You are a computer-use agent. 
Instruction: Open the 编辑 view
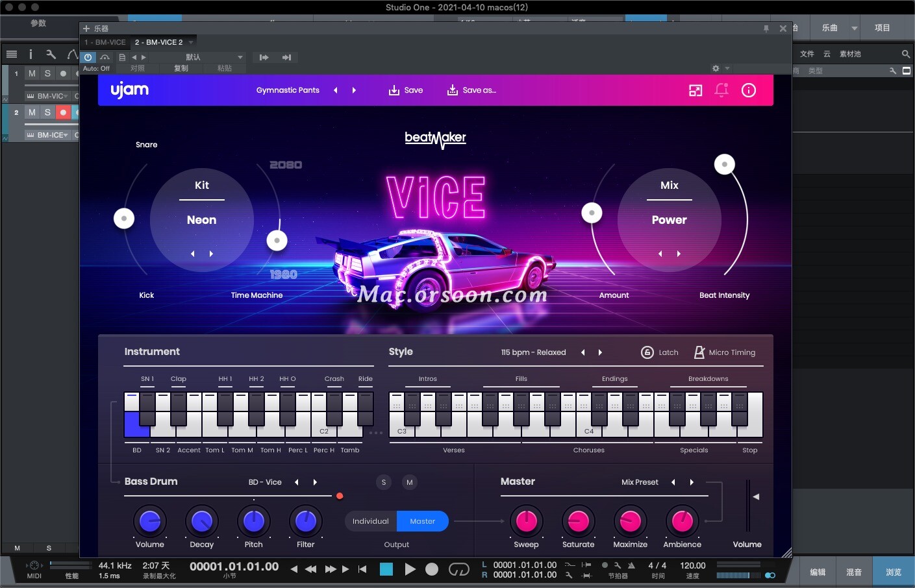818,572
